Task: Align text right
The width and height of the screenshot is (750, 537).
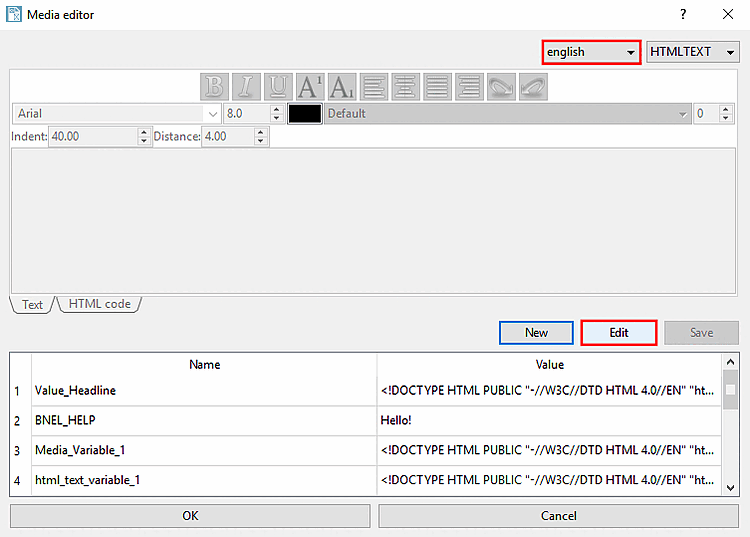Action: (x=469, y=87)
